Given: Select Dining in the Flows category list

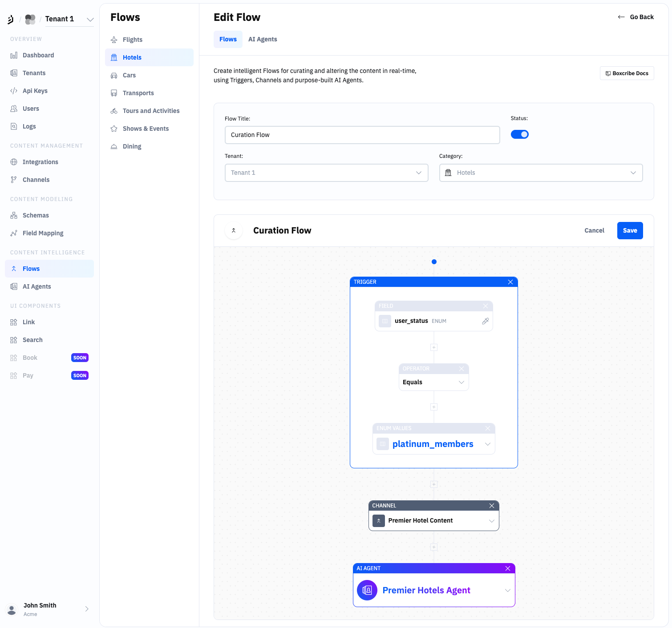Looking at the screenshot, I should [x=132, y=146].
